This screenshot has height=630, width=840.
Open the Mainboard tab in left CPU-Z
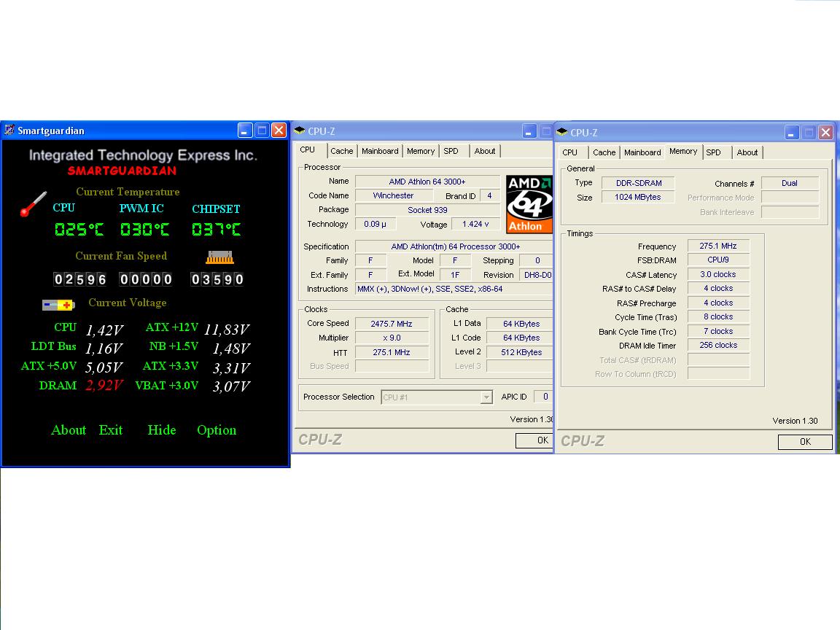(x=380, y=151)
